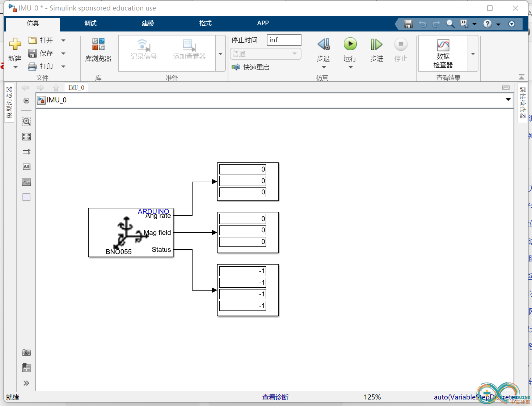Screen dimensions: 532x406
Task: Expand the 查看结果 gallery dropdown
Action: pos(473,54)
